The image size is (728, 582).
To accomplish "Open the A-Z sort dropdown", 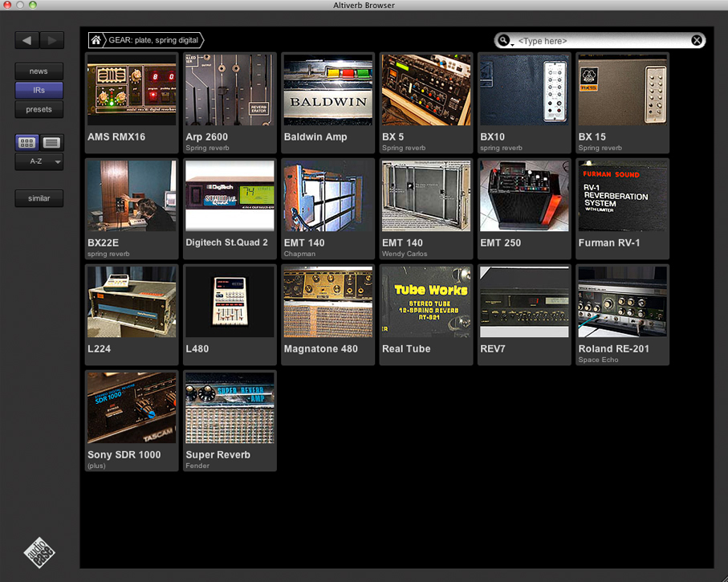I will tap(39, 161).
